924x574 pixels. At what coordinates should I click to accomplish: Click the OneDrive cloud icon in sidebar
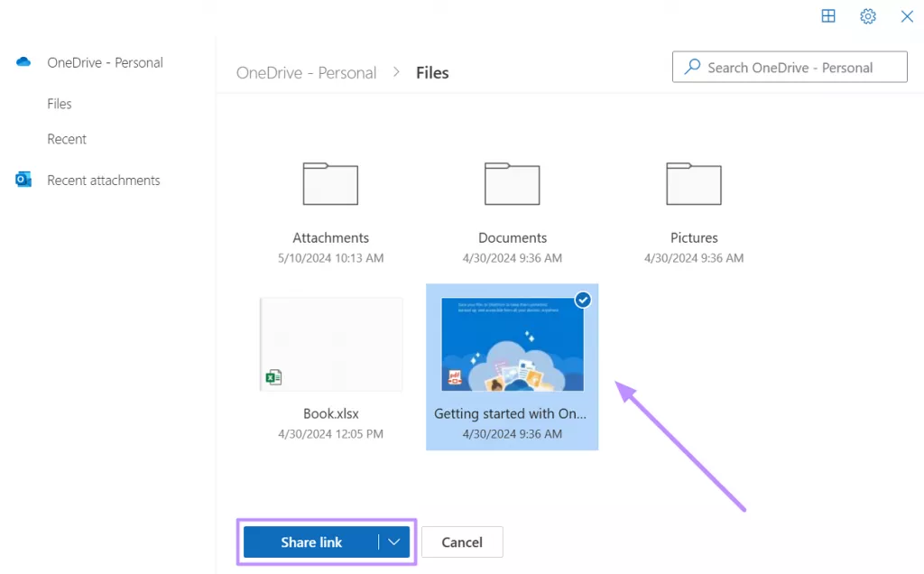point(23,61)
